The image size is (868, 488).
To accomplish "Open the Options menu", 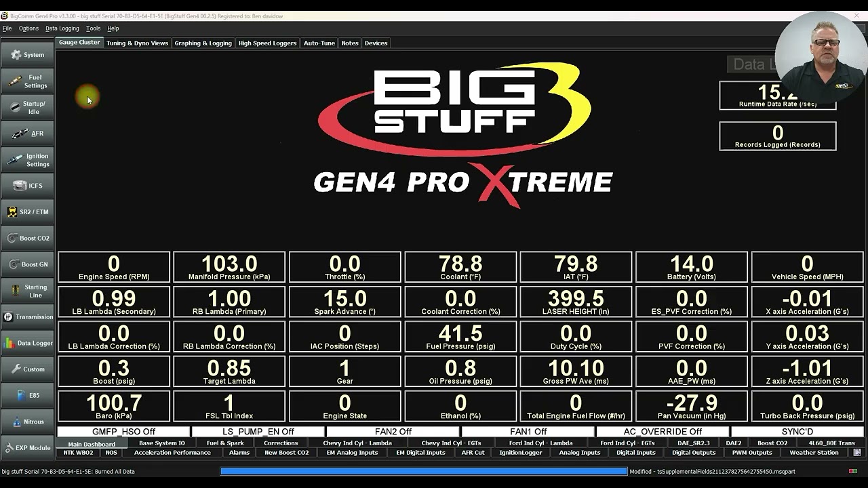I will tap(28, 28).
